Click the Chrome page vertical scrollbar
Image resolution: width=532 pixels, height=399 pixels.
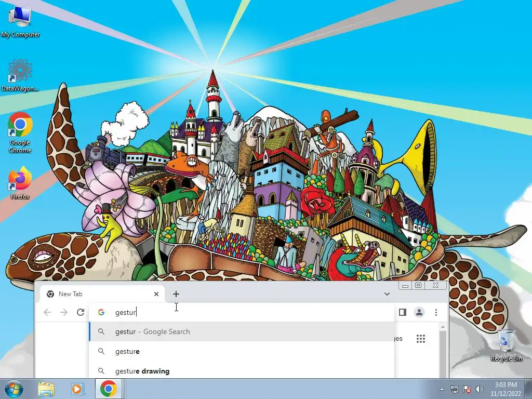point(443,354)
